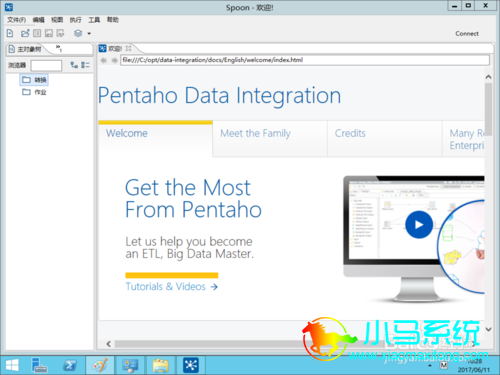Image resolution: width=500 pixels, height=375 pixels.
Task: Click the horizontal scrollbar left arrow
Action: point(108,344)
